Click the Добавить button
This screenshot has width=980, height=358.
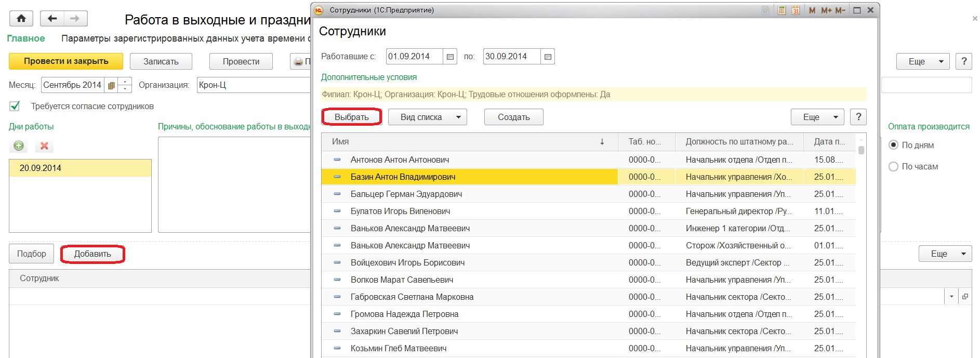(x=92, y=254)
